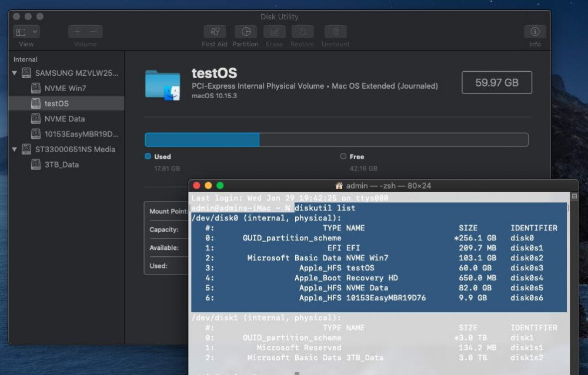The height and width of the screenshot is (375, 588).
Task: Click the SAMSUNG disk drive icon
Action: tap(26, 73)
